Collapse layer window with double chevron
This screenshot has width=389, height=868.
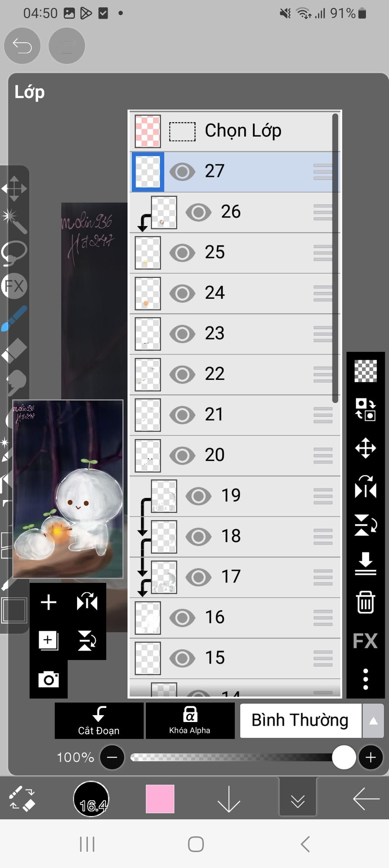click(298, 799)
